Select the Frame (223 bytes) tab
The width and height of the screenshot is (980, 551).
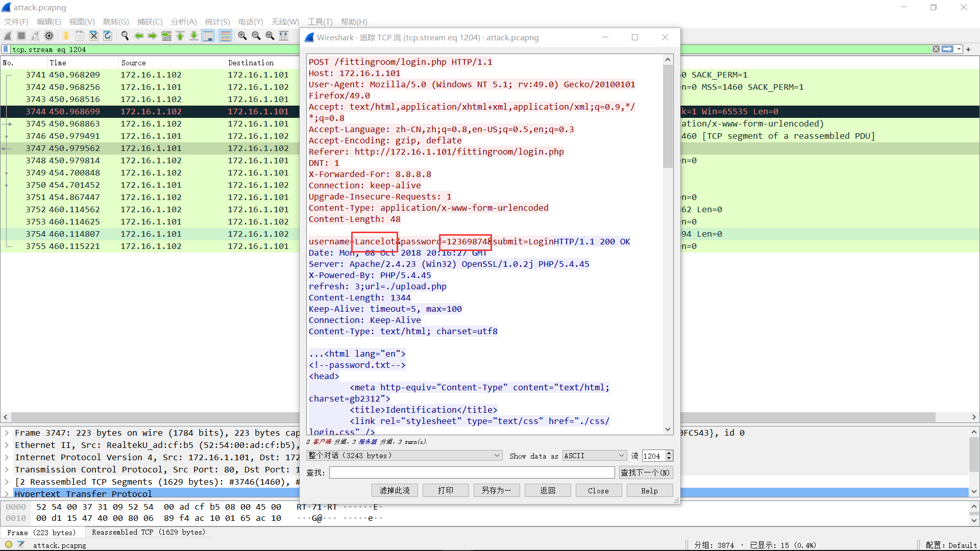click(x=41, y=532)
